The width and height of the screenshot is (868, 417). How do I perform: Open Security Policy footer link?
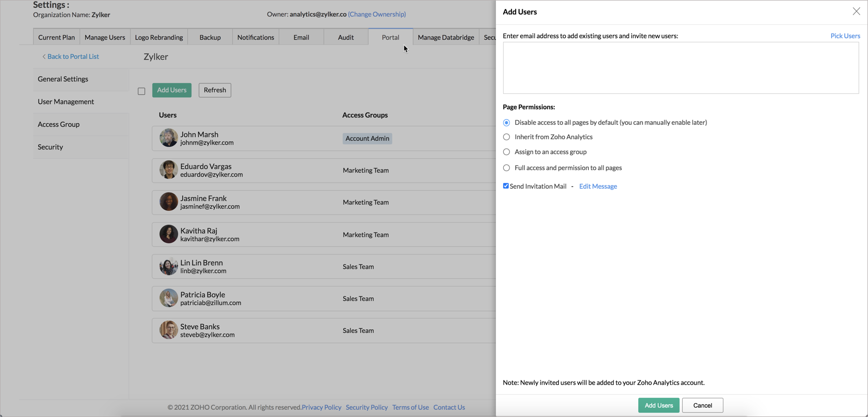pos(366,407)
